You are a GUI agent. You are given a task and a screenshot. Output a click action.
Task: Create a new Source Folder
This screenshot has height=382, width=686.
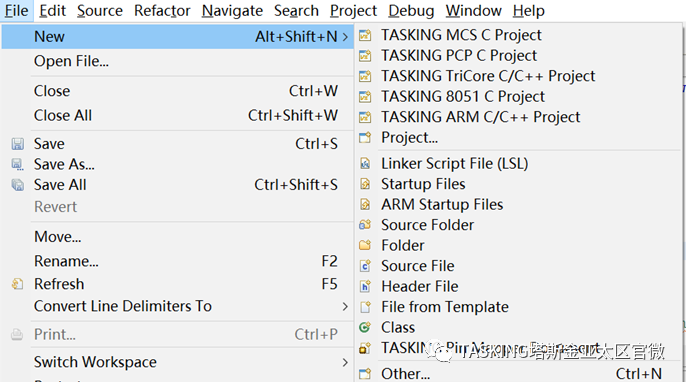(x=518, y=225)
